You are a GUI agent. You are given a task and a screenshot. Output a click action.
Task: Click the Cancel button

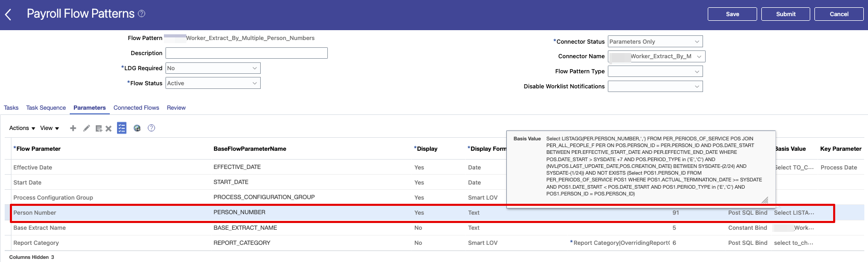pos(839,14)
